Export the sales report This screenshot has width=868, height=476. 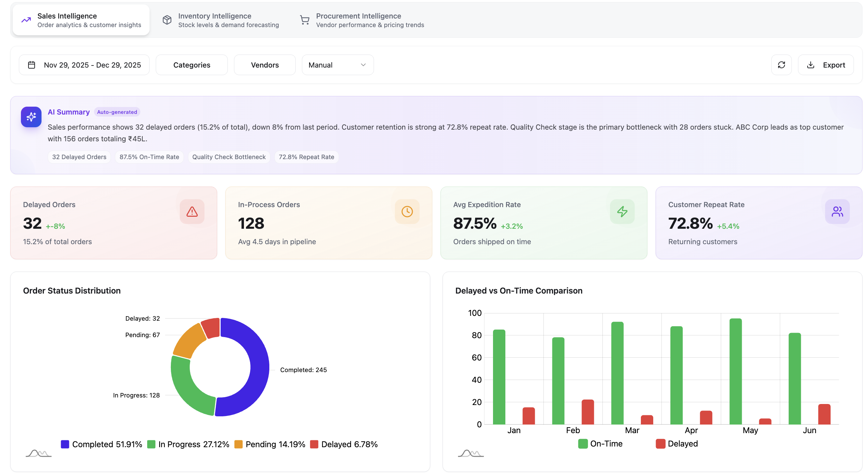coord(826,65)
